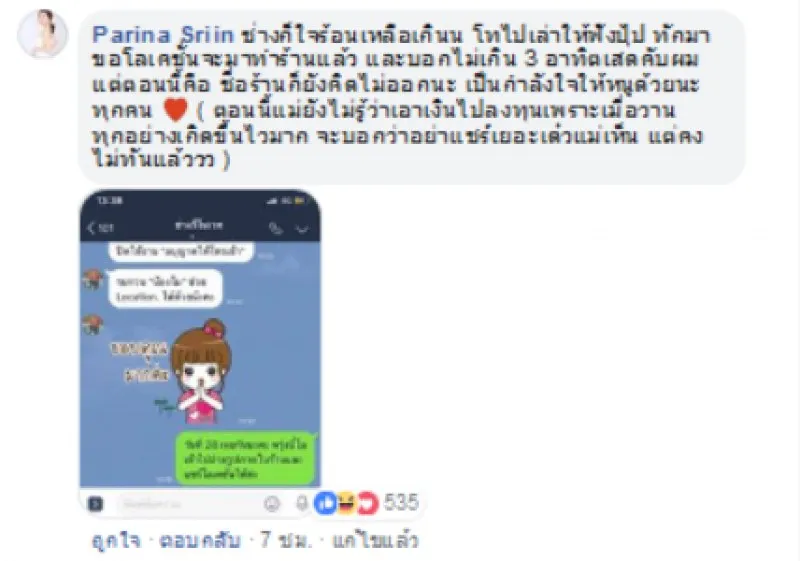Expand the chat menu chevron beside the phone icon
Screen dimensions: 800x561
[303, 229]
